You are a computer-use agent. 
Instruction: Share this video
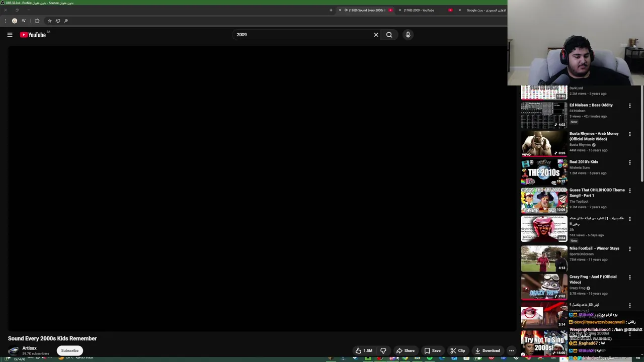coord(405,350)
